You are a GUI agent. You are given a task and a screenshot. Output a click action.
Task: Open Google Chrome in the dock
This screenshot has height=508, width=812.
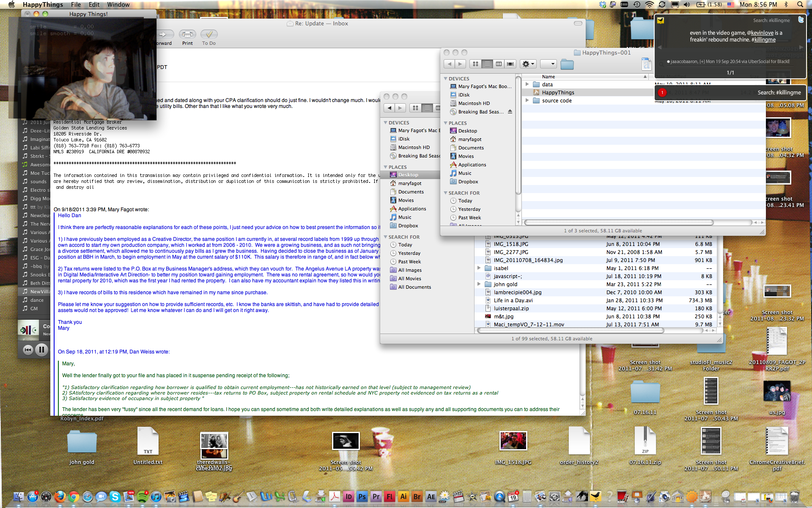[74, 496]
